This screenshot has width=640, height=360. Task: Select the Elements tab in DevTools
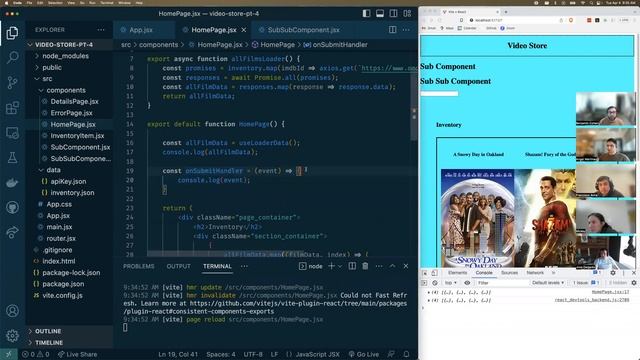[x=458, y=273]
